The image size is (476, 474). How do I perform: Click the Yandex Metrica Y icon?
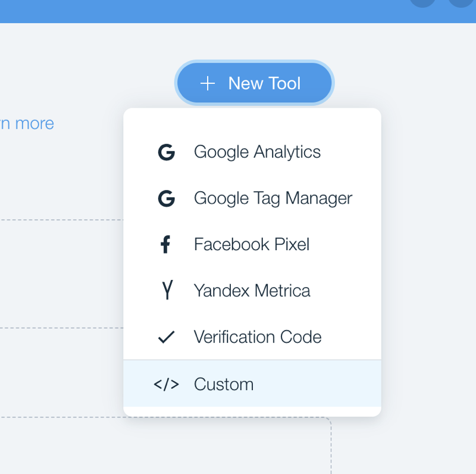coord(166,291)
